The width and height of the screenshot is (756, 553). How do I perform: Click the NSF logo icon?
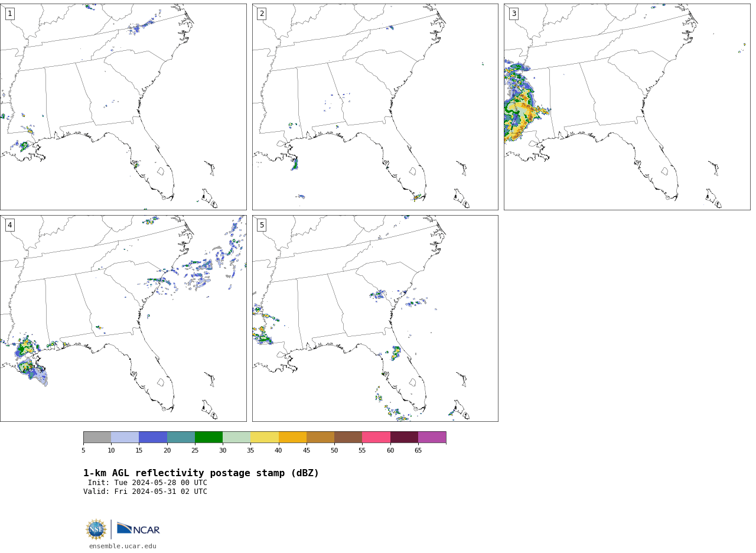[x=96, y=529]
